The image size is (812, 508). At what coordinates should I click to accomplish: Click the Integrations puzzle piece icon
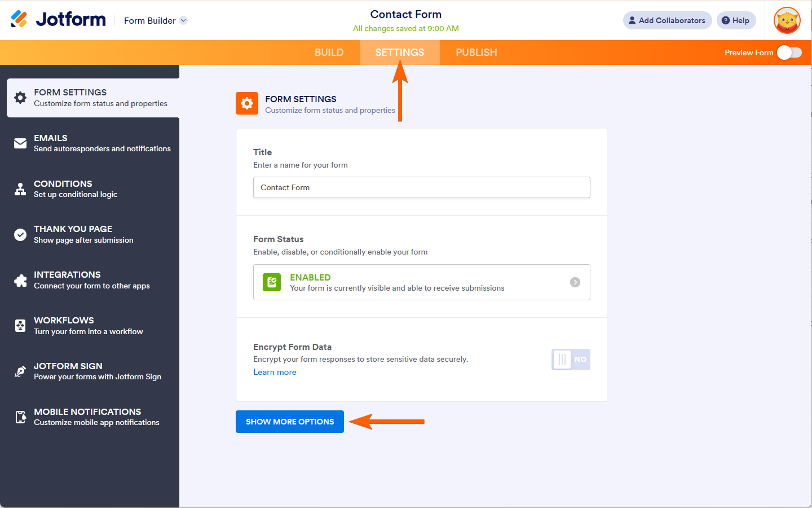tap(20, 281)
